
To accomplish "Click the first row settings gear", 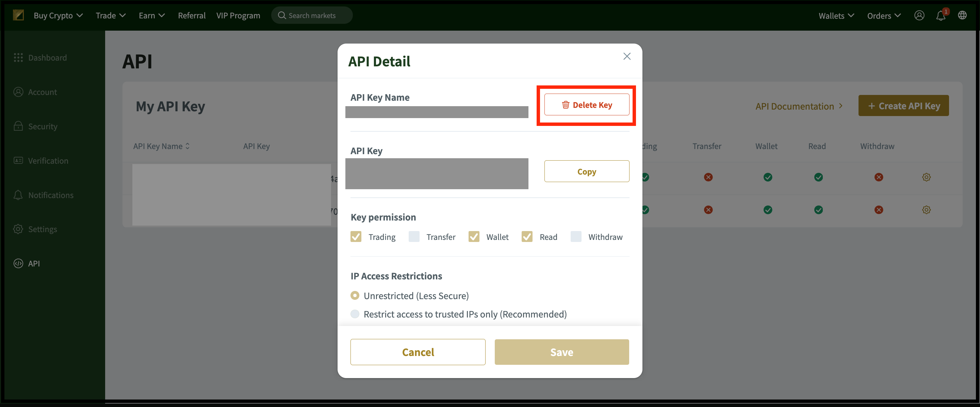I will 926,177.
